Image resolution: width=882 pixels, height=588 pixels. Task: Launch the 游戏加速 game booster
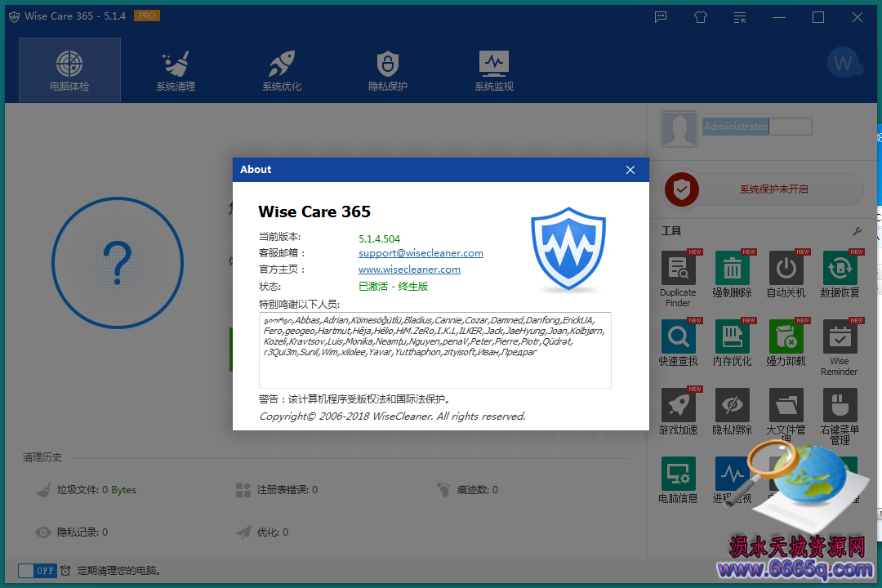[x=678, y=412]
